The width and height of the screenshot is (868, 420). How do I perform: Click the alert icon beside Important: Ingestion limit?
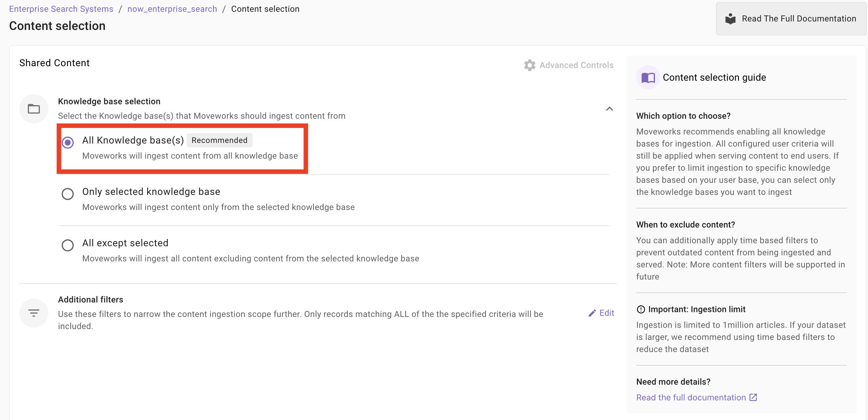(640, 309)
